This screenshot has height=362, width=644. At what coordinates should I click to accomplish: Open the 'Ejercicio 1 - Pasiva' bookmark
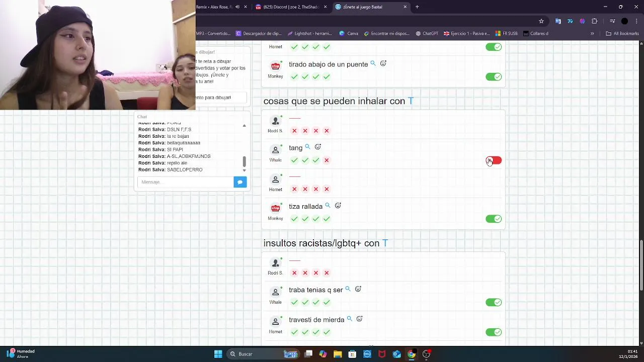[466, 34]
